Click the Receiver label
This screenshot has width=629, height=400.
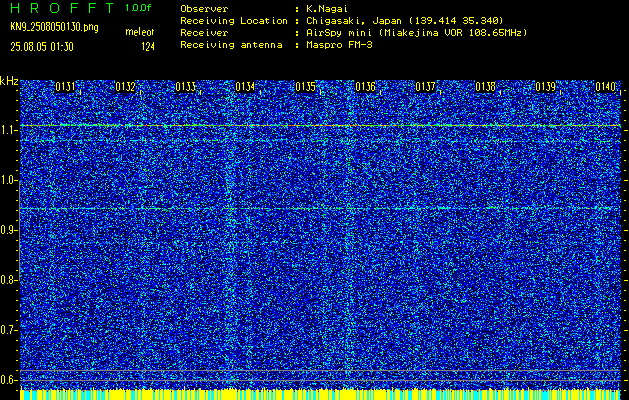tap(204, 32)
